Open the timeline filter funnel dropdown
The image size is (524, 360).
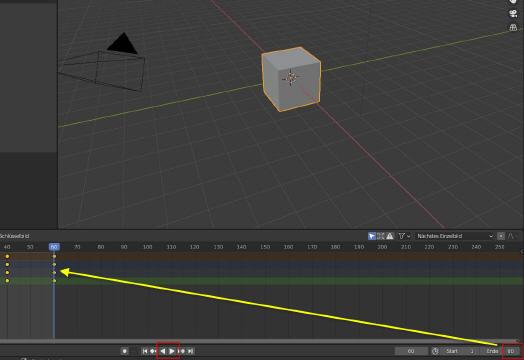(404, 236)
